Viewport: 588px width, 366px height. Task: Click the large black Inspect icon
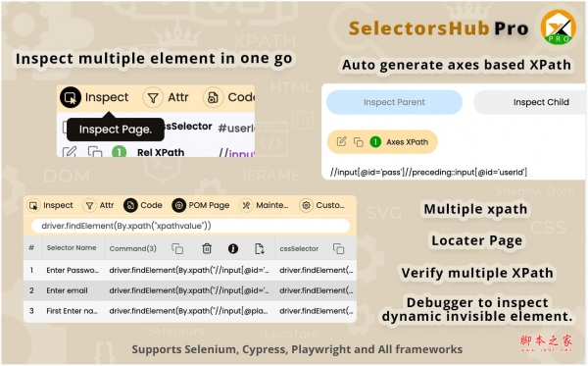[x=71, y=97]
